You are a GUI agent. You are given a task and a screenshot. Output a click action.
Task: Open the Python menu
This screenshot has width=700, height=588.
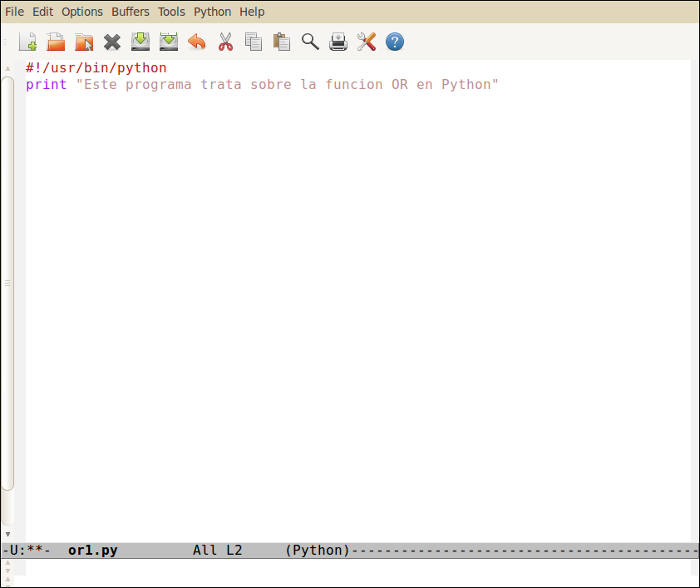(213, 12)
